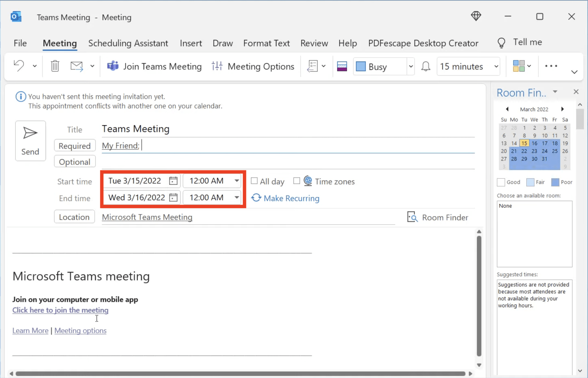Select March 16 in Room Finder calendar
The image size is (588, 378).
(x=534, y=143)
